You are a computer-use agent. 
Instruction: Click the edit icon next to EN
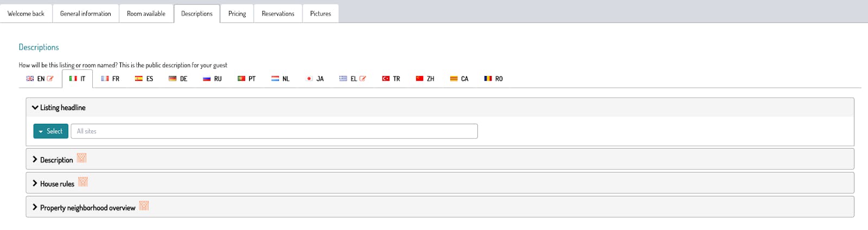(50, 79)
